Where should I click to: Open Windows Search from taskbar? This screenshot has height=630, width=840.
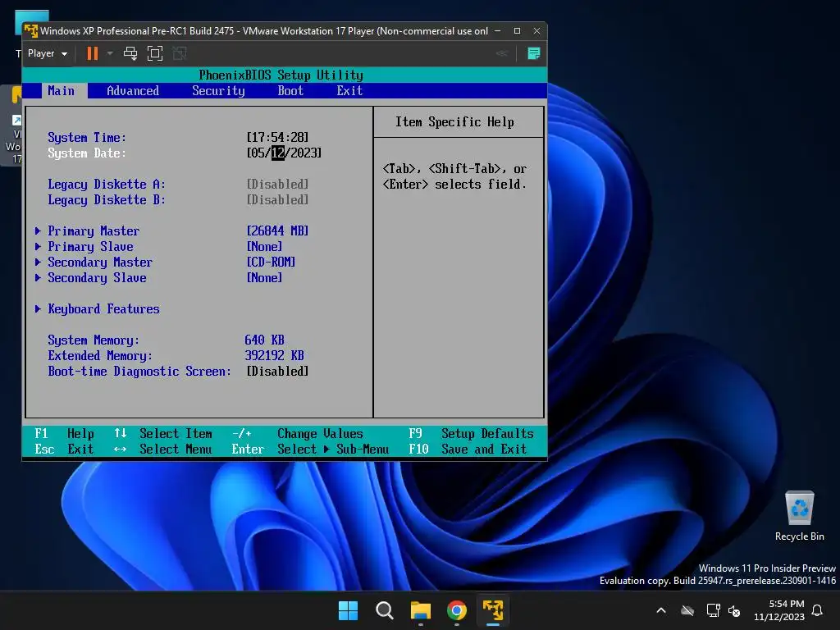384,610
